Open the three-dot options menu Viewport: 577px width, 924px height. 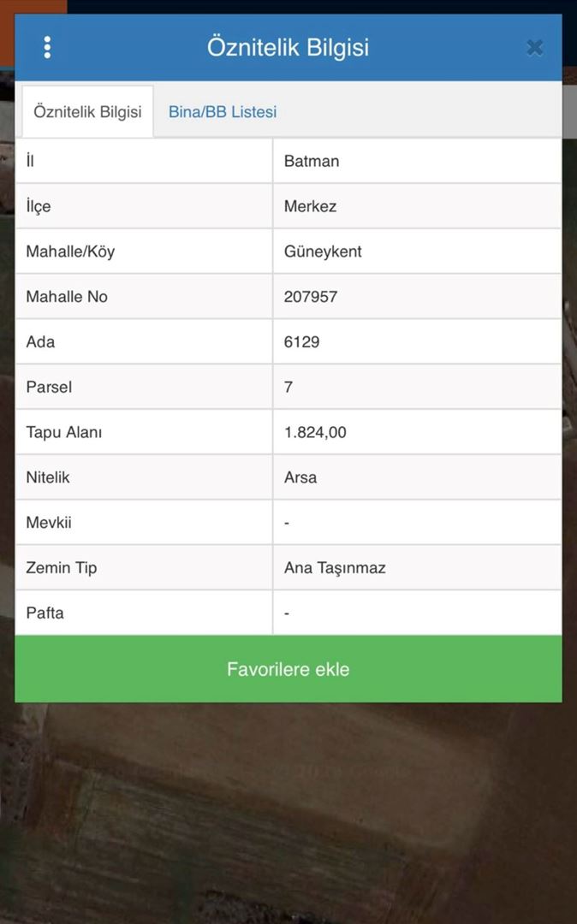(x=47, y=47)
